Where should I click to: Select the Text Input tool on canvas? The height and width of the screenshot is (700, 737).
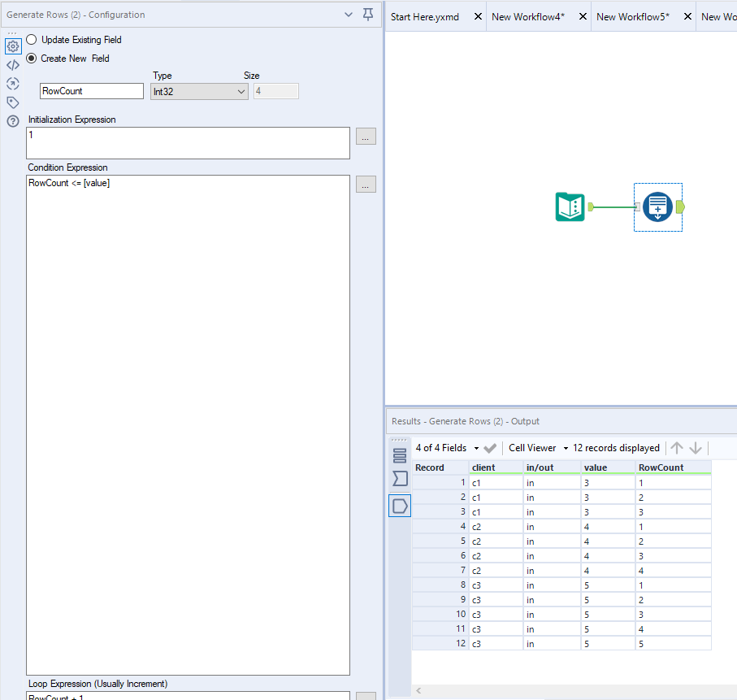(570, 207)
